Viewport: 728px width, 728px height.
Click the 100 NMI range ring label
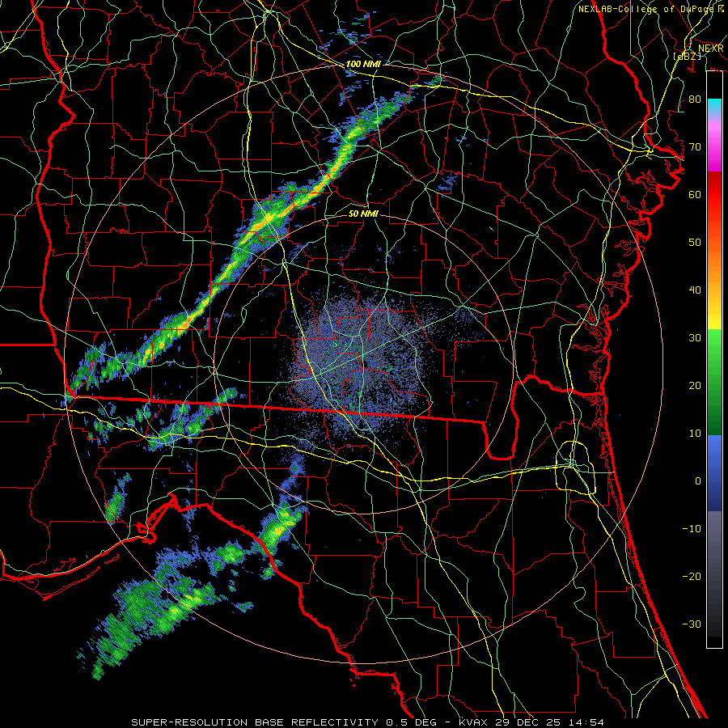click(x=363, y=64)
